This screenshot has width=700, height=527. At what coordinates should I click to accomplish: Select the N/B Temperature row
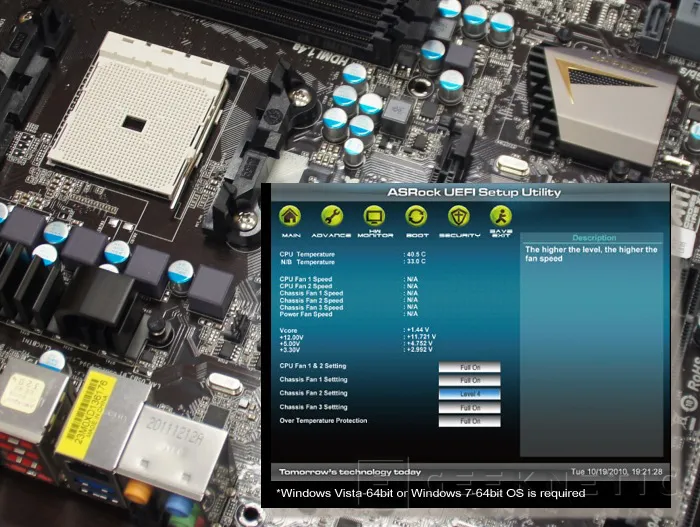pyautogui.click(x=353, y=262)
